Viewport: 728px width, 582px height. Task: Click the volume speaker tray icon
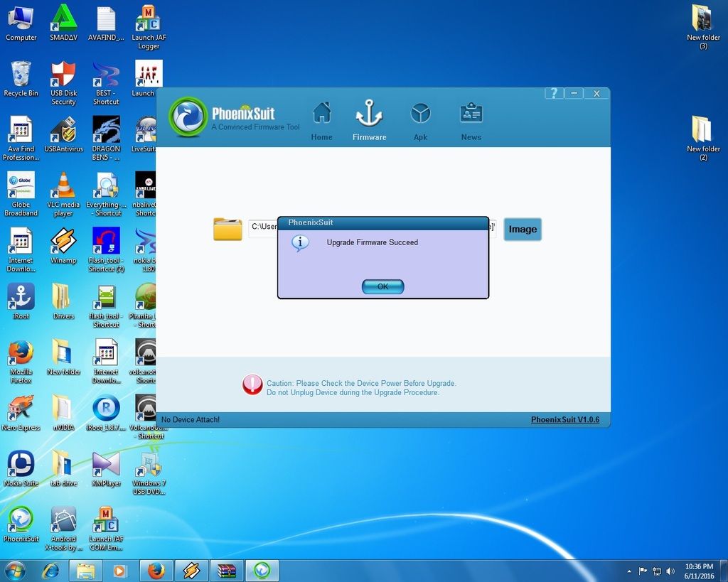(x=670, y=571)
